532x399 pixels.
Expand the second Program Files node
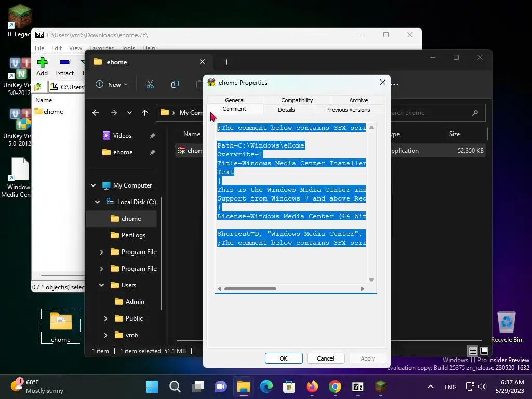click(101, 269)
